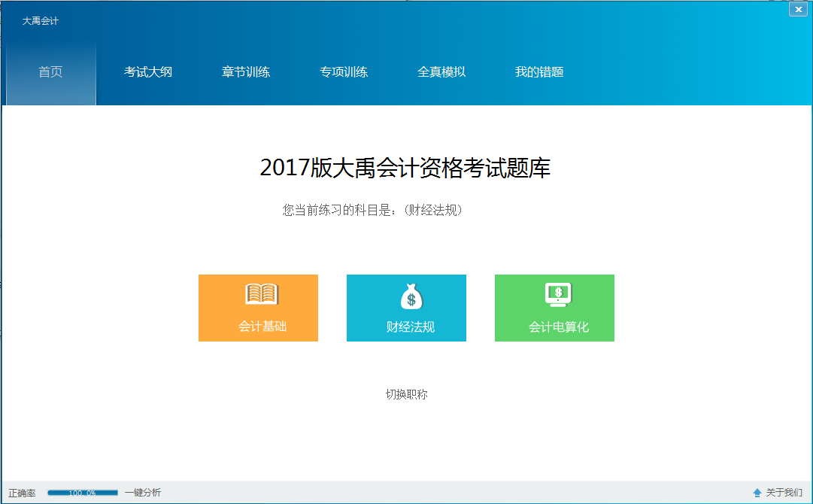The height and width of the screenshot is (504, 813).
Task: Click the up arrow icon beside 关于我们
Action: [x=757, y=493]
